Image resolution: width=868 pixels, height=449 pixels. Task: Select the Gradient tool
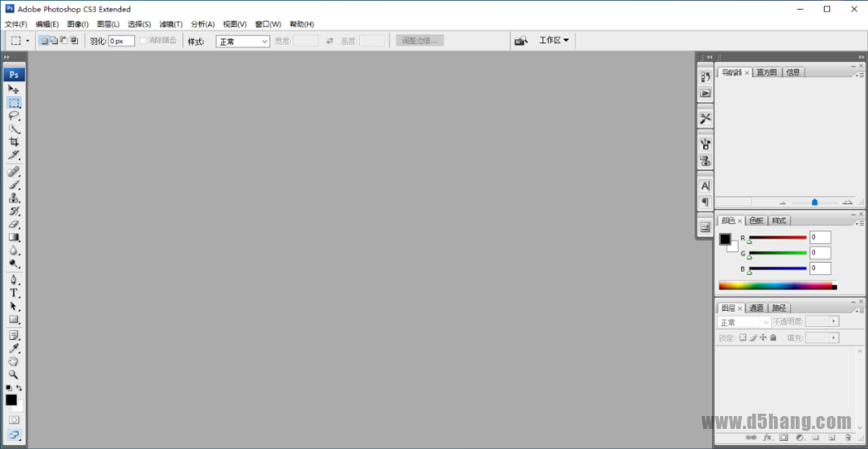(14, 238)
